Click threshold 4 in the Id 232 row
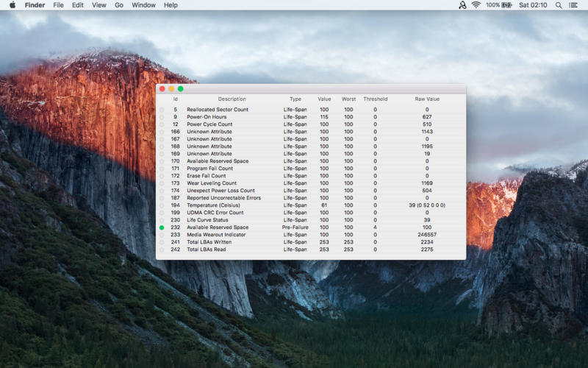 tap(375, 227)
